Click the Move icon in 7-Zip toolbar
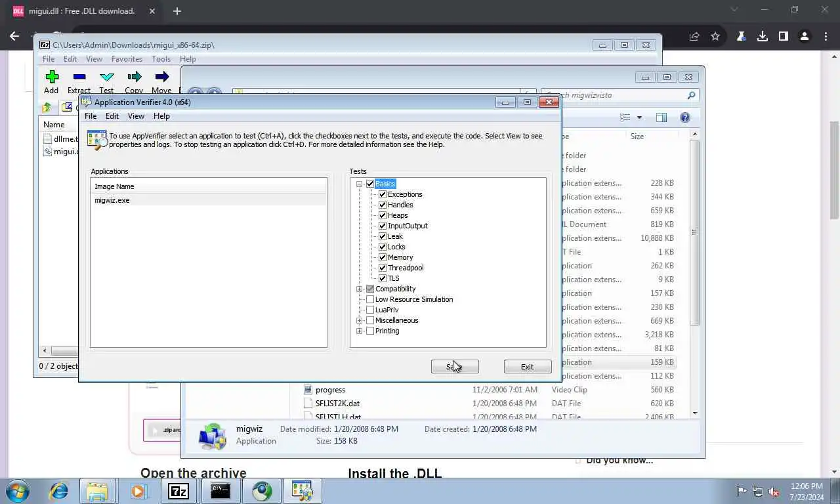The height and width of the screenshot is (504, 840). [x=162, y=77]
